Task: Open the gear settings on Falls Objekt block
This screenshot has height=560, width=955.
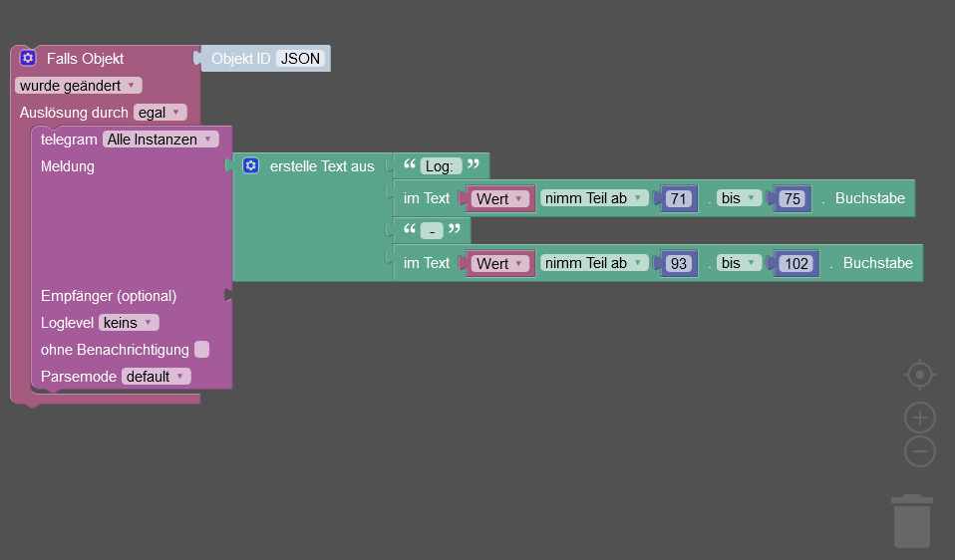Action: [28, 58]
